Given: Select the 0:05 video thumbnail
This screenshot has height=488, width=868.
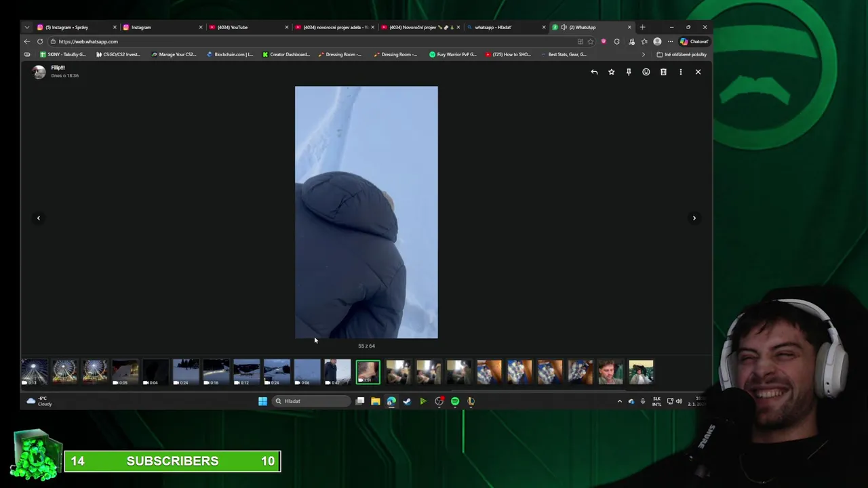Looking at the screenshot, I should (x=125, y=372).
